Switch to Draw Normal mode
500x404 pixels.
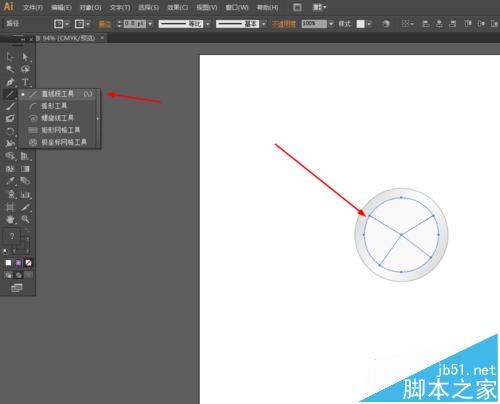coord(8,275)
